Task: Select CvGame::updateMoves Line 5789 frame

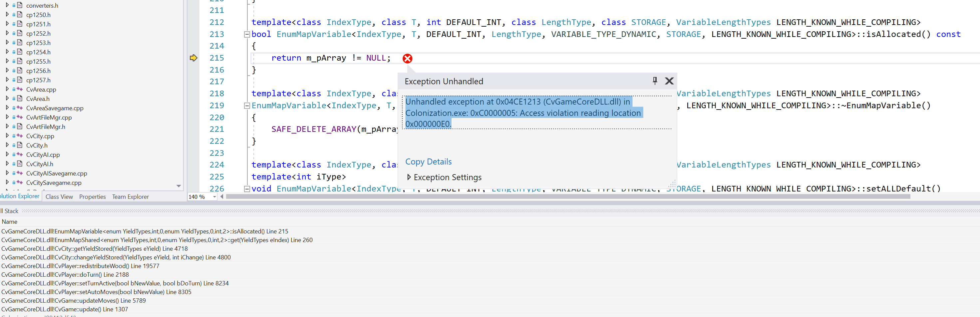Action: click(x=73, y=301)
